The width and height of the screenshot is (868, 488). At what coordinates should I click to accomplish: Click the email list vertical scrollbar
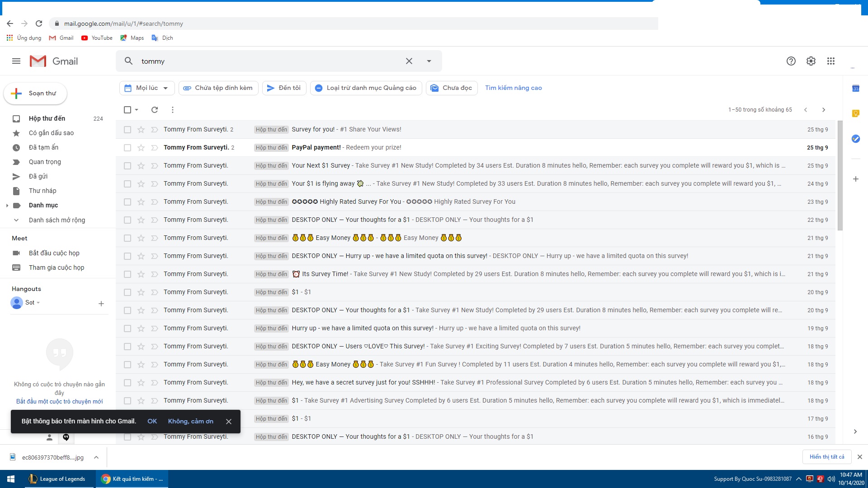coord(840,176)
